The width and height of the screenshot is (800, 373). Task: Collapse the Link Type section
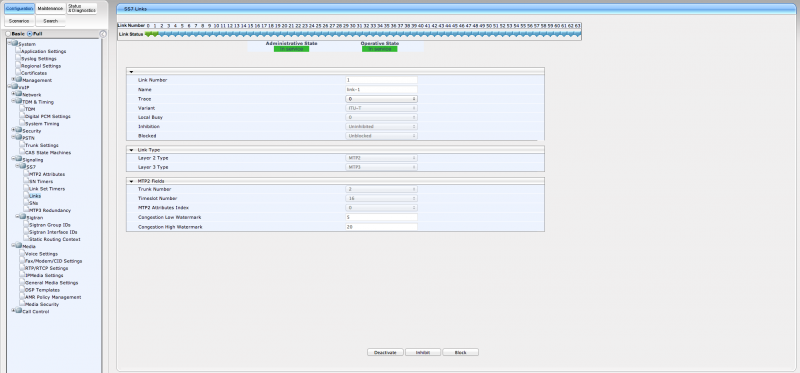pos(131,150)
